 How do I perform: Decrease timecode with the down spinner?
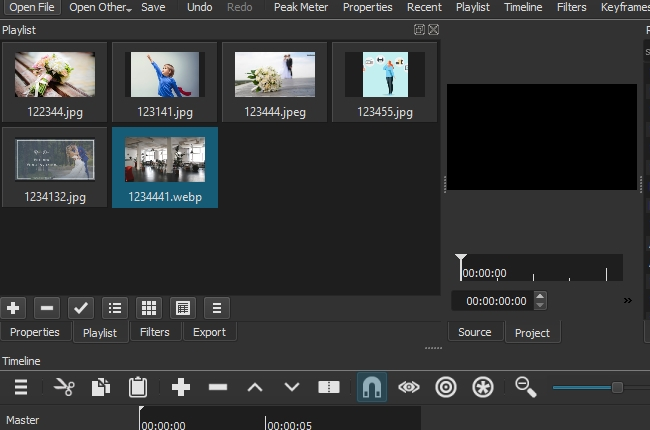540,306
